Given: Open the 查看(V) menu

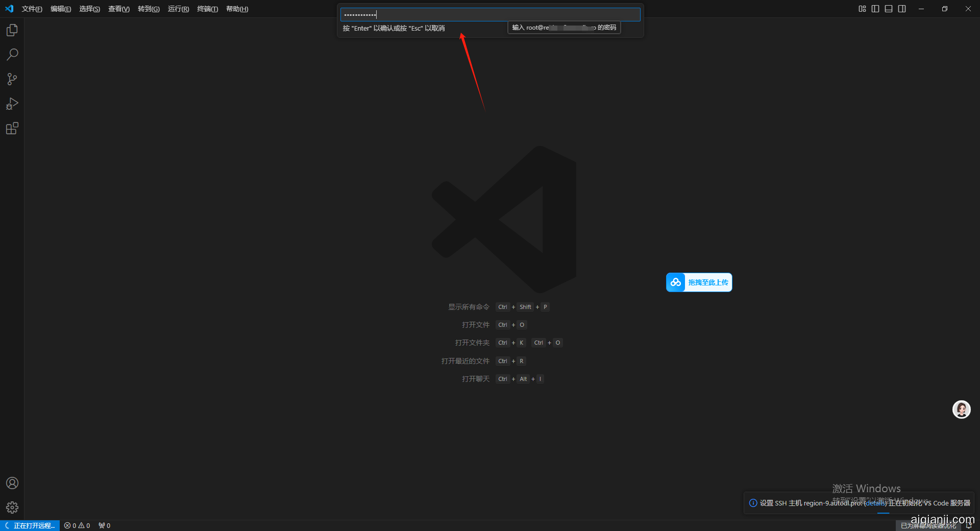Looking at the screenshot, I should click(x=118, y=9).
